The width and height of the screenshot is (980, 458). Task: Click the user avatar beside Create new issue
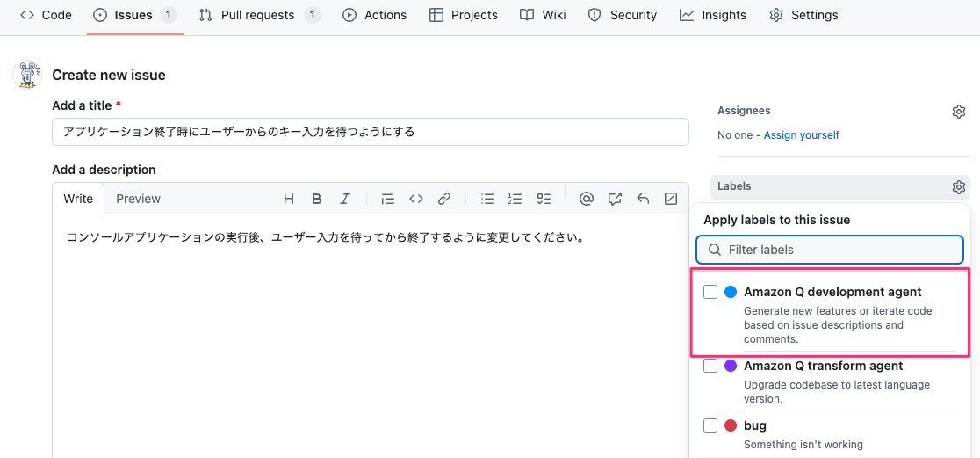click(x=27, y=75)
